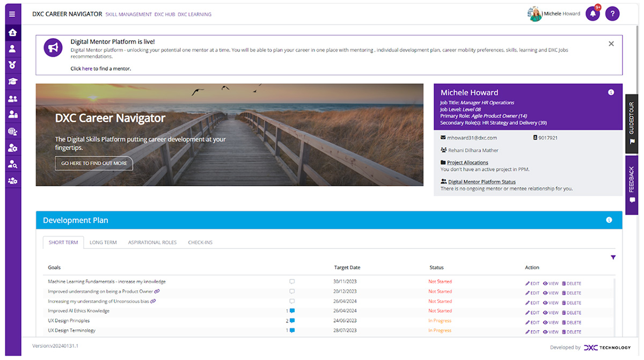View the UX Design Terminology goal
The height and width of the screenshot is (360, 644).
(551, 332)
